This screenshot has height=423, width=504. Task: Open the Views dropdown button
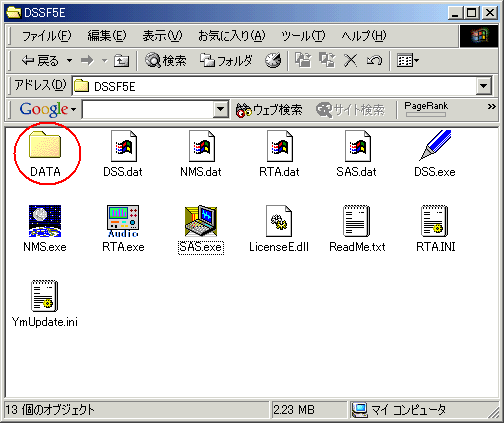point(408,61)
